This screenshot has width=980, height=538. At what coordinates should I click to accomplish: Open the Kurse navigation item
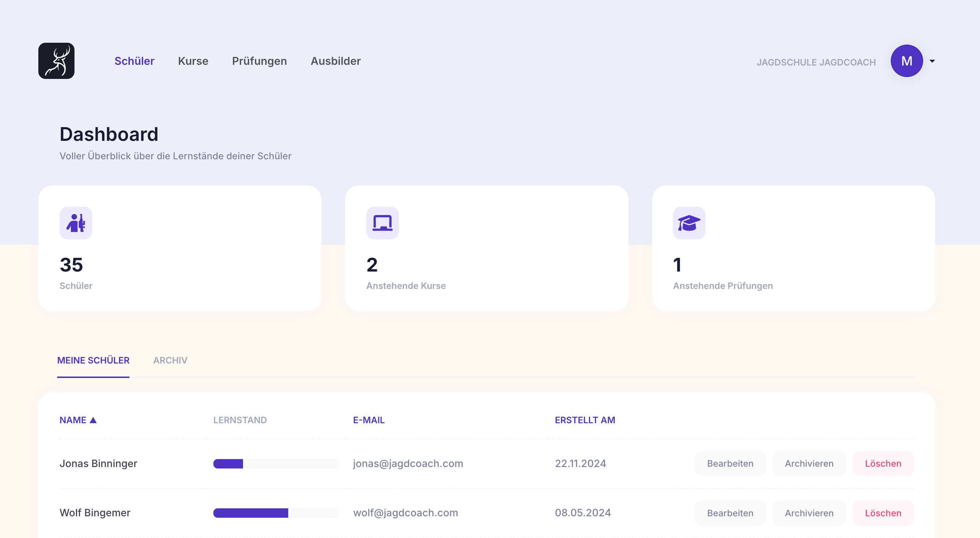tap(193, 61)
